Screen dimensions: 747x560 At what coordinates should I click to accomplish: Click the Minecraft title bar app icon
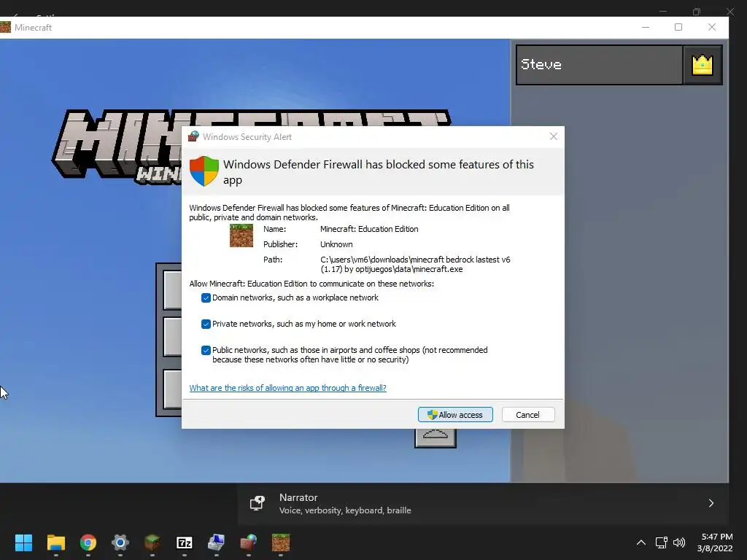point(5,27)
